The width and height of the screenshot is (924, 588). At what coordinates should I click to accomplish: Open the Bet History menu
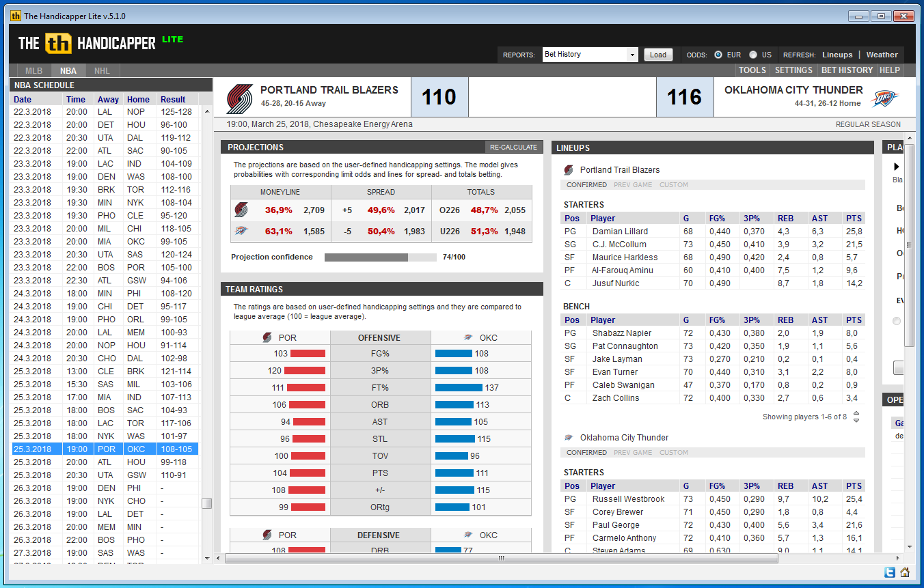point(847,70)
